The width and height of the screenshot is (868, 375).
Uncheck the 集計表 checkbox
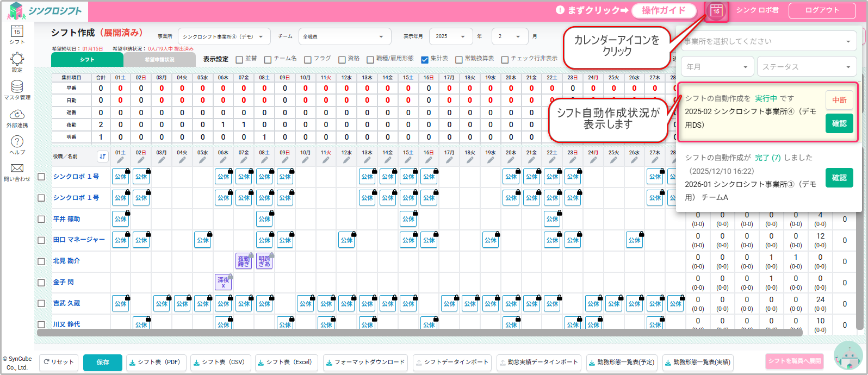pos(425,59)
